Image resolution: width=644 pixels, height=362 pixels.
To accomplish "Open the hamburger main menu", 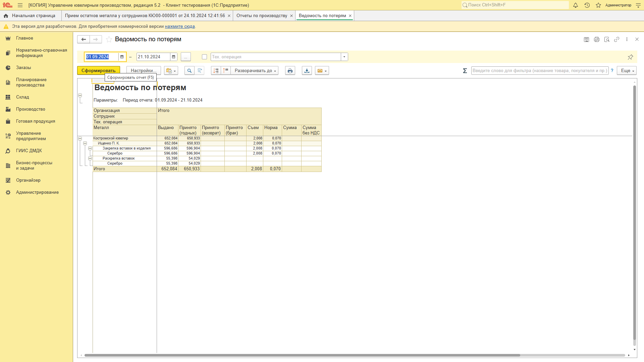I will 20,5.
